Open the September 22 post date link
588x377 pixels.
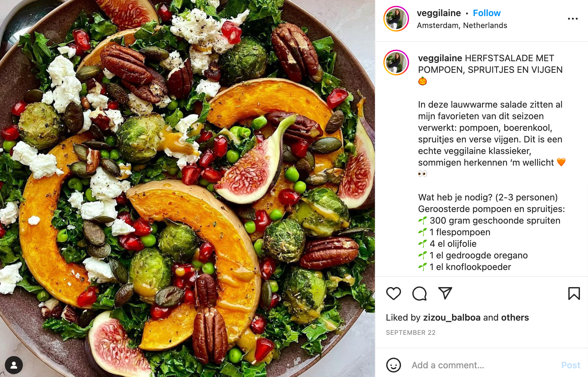click(x=411, y=333)
